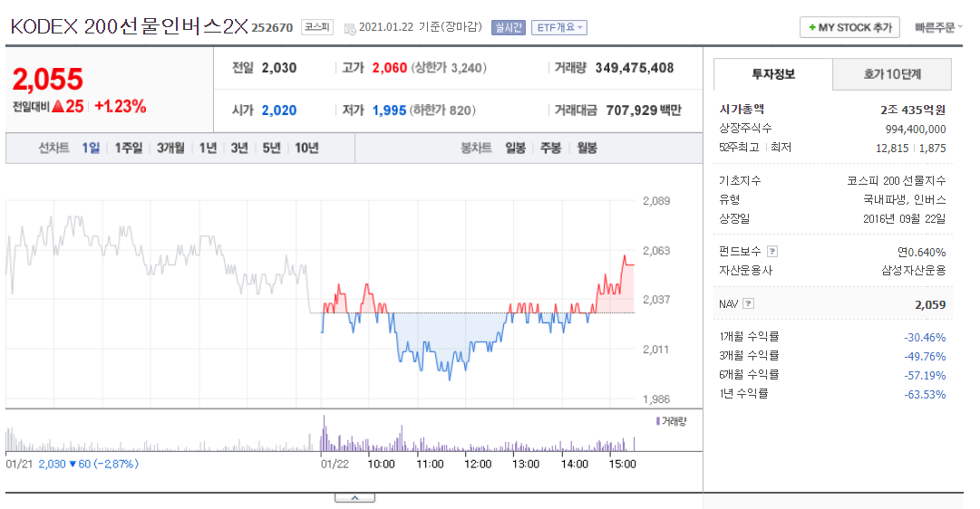Collapse the chart with the bottom chevron handle
Image resolution: width=980 pixels, height=509 pixels.
pyautogui.click(x=354, y=498)
